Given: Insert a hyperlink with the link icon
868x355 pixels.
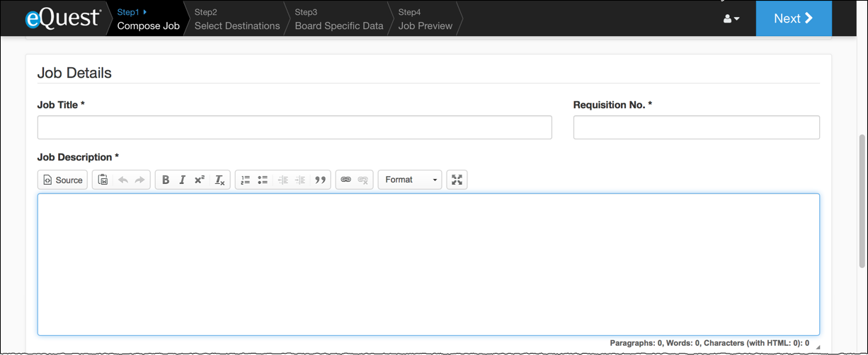Looking at the screenshot, I should coord(346,180).
